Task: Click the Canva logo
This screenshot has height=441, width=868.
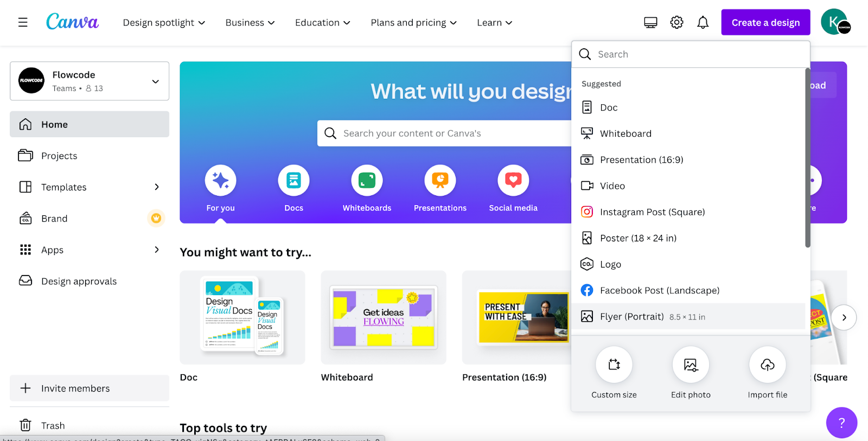Action: (72, 22)
